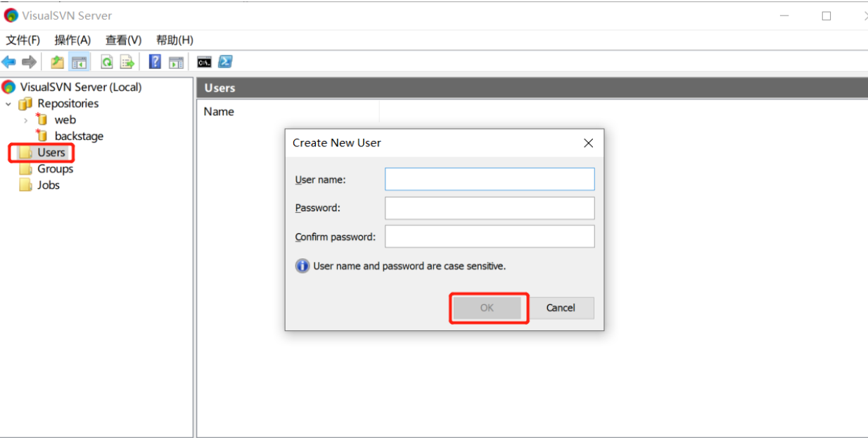868x438 pixels.
Task: Select the Users node in tree
Action: pyautogui.click(x=51, y=152)
